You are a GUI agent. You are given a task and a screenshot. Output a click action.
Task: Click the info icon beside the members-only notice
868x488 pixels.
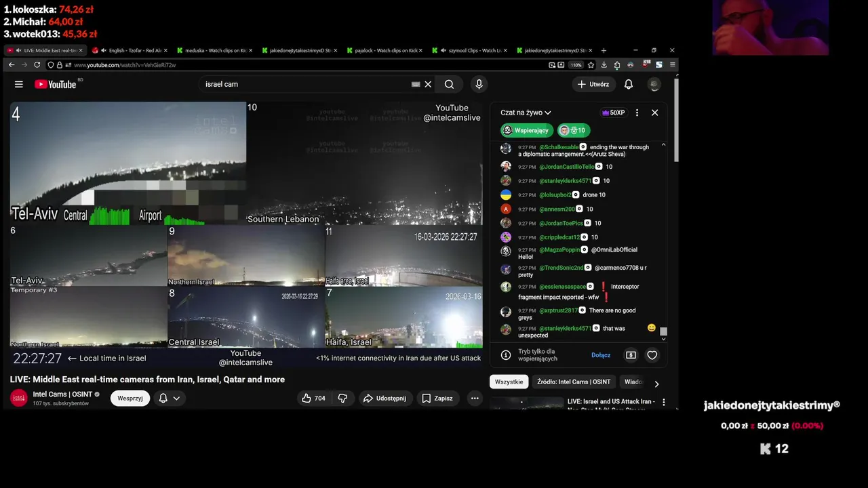coord(505,355)
